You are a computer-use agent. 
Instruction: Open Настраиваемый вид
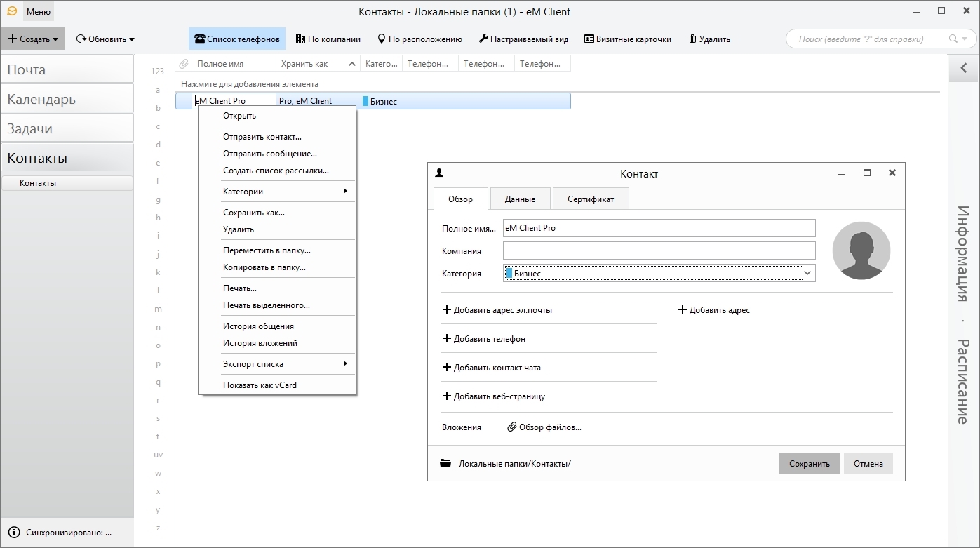point(523,39)
